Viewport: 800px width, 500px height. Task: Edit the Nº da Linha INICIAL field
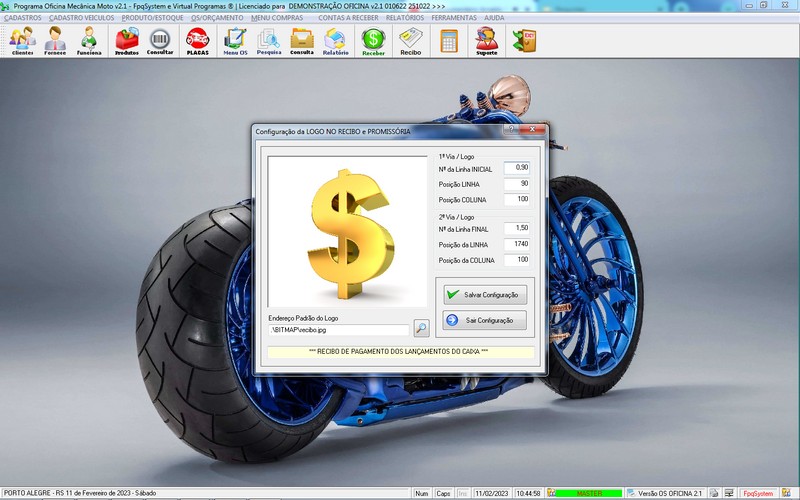tap(516, 168)
